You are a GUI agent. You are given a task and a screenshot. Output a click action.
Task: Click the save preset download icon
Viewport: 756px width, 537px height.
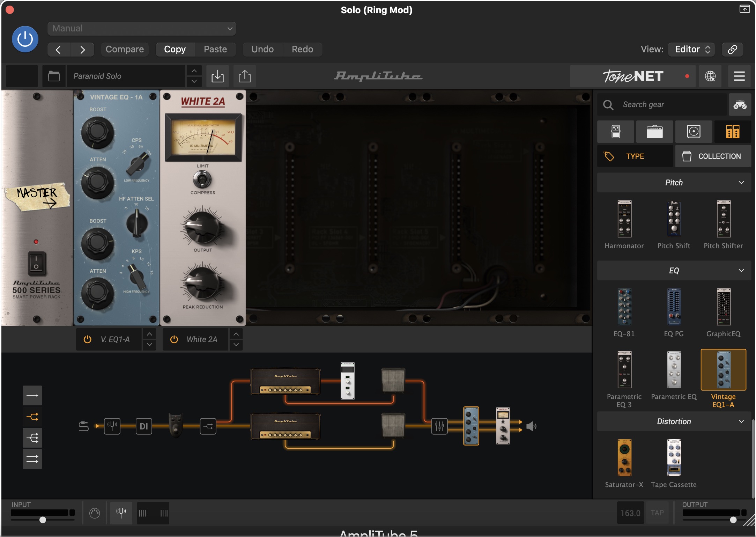click(217, 76)
